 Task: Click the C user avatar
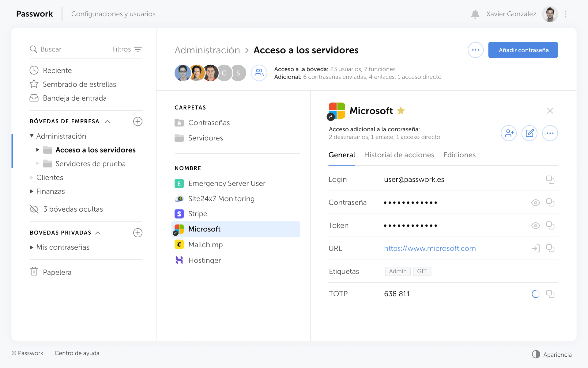click(224, 73)
